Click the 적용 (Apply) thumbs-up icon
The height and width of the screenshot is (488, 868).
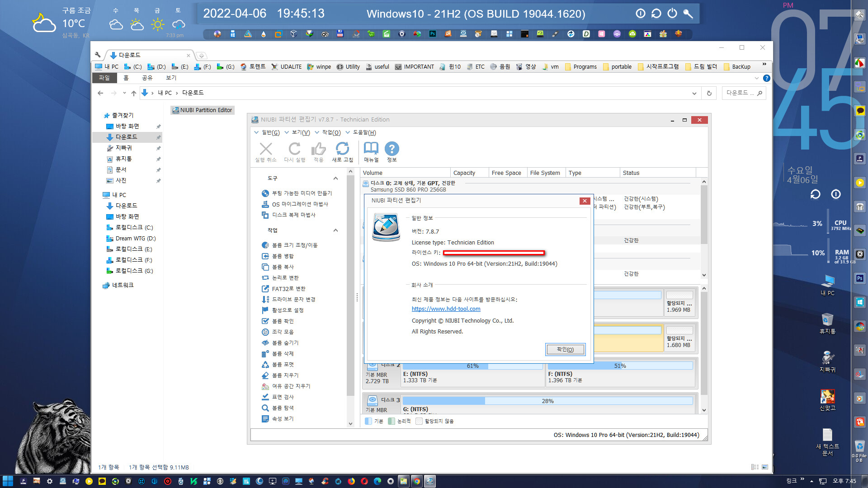[x=318, y=152]
